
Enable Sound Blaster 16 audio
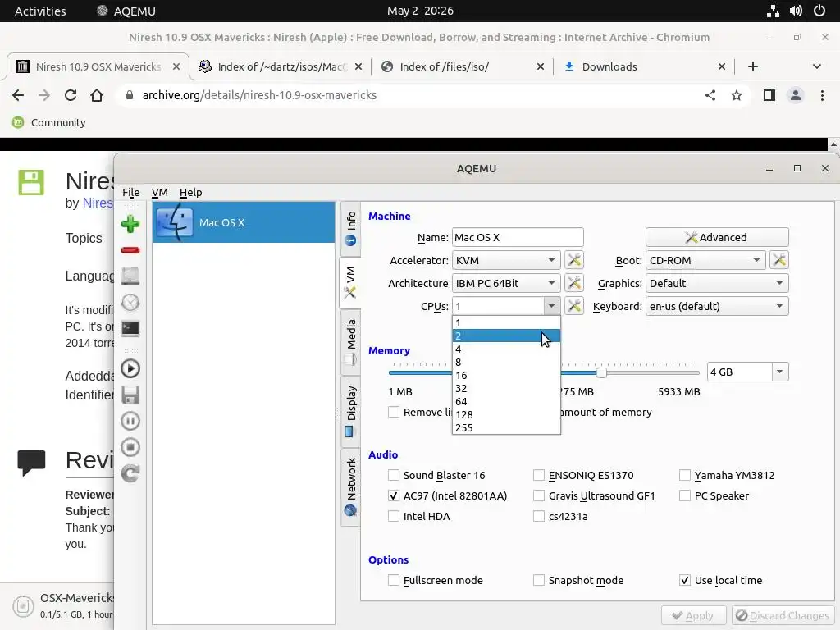[x=394, y=475]
